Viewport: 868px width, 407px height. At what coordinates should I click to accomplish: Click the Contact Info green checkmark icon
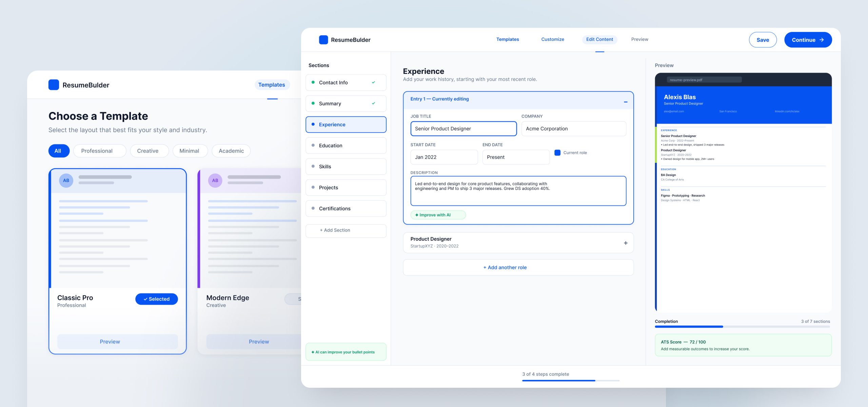[x=373, y=82]
